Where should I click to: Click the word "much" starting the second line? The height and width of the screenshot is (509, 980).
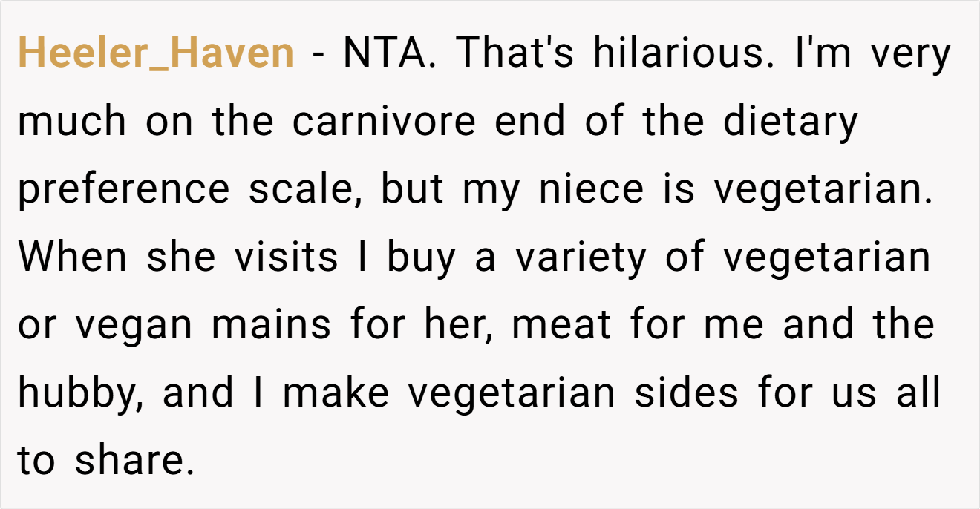pos(73,121)
